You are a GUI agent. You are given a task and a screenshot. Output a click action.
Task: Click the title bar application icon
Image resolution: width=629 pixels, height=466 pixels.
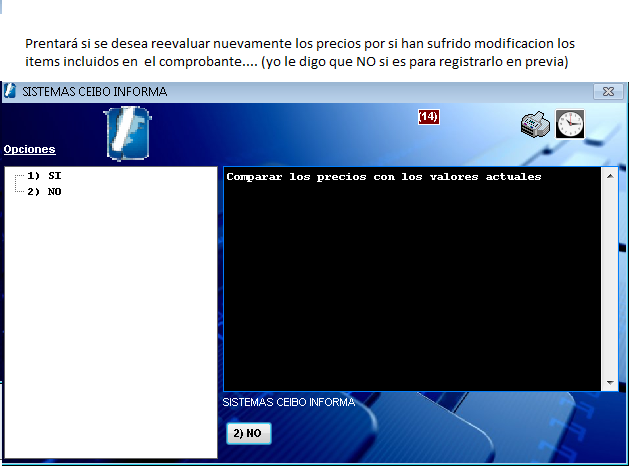tap(10, 91)
